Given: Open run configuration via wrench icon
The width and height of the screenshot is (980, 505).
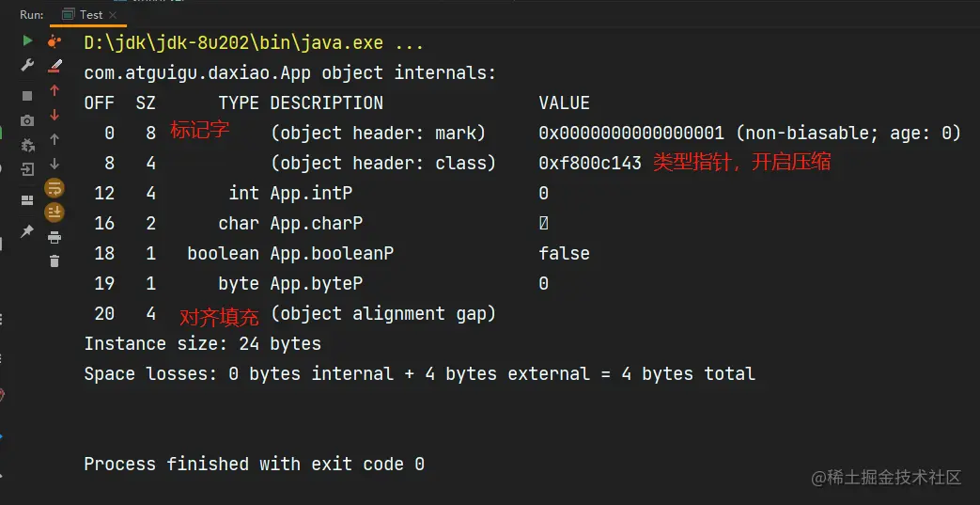Looking at the screenshot, I should [27, 65].
